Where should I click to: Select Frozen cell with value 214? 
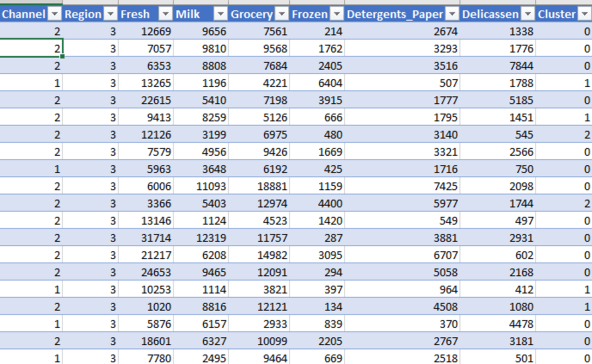[317, 31]
